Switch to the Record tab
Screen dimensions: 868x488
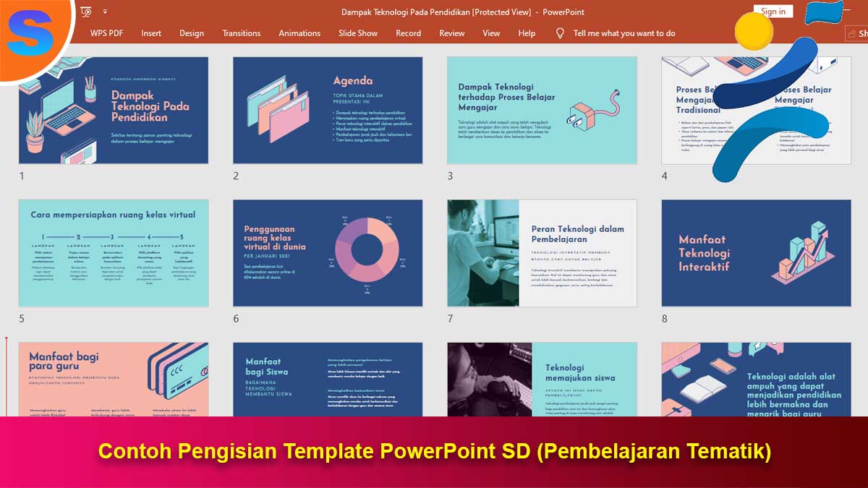pos(408,33)
